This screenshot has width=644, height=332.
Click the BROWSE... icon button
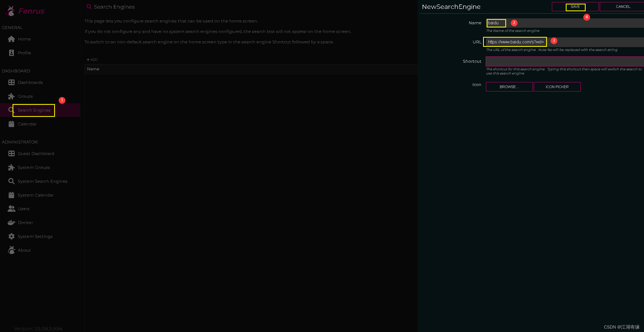509,87
